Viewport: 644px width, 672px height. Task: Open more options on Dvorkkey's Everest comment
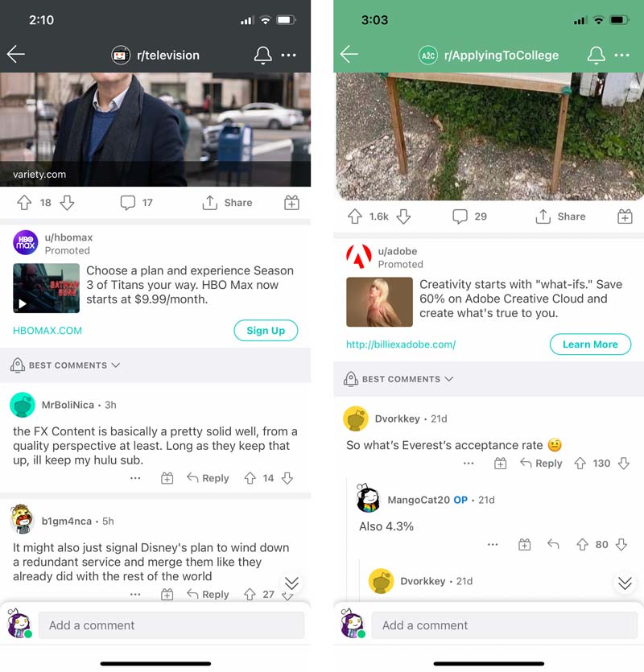pos(469,464)
